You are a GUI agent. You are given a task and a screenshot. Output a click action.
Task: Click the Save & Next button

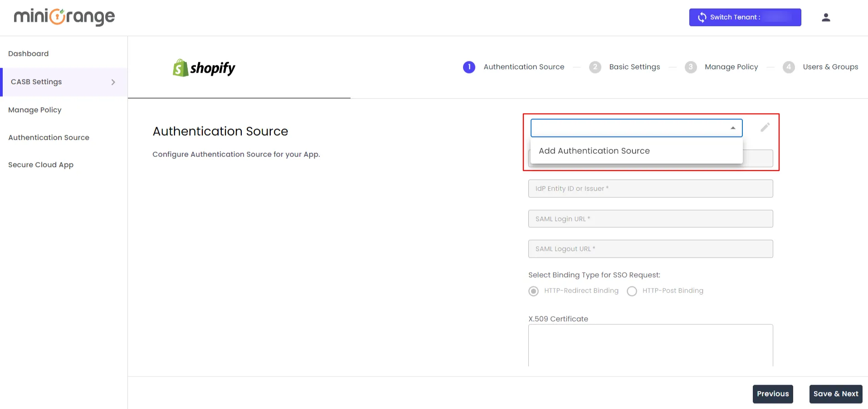pyautogui.click(x=835, y=394)
